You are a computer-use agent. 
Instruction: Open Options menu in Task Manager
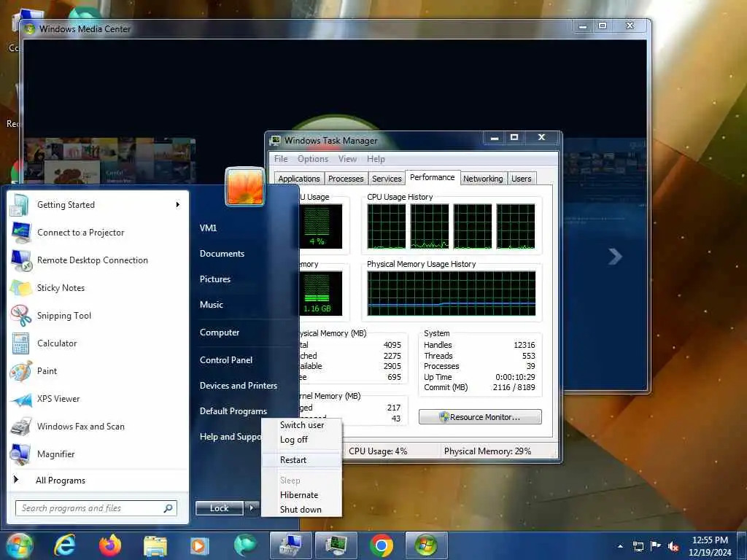(313, 159)
